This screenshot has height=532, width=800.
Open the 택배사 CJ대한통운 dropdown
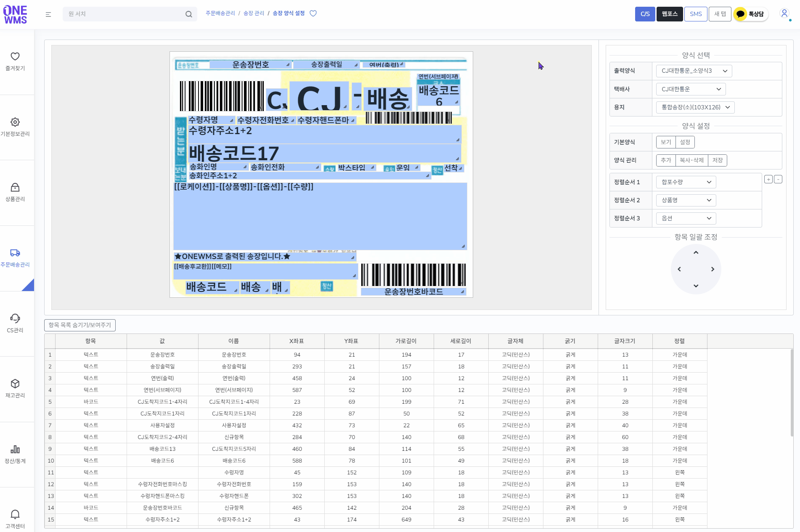tap(691, 89)
